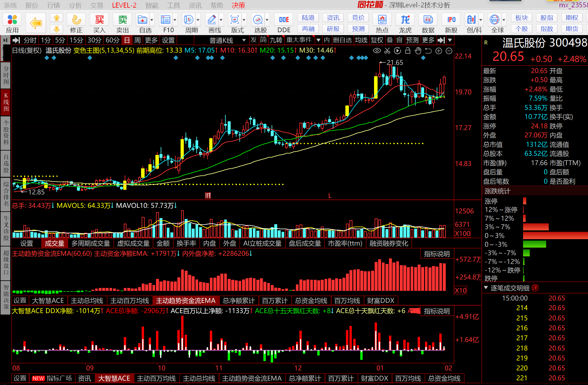Click 指标说明 beside the capital flow indicator
The height and width of the screenshot is (385, 588).
437,254
